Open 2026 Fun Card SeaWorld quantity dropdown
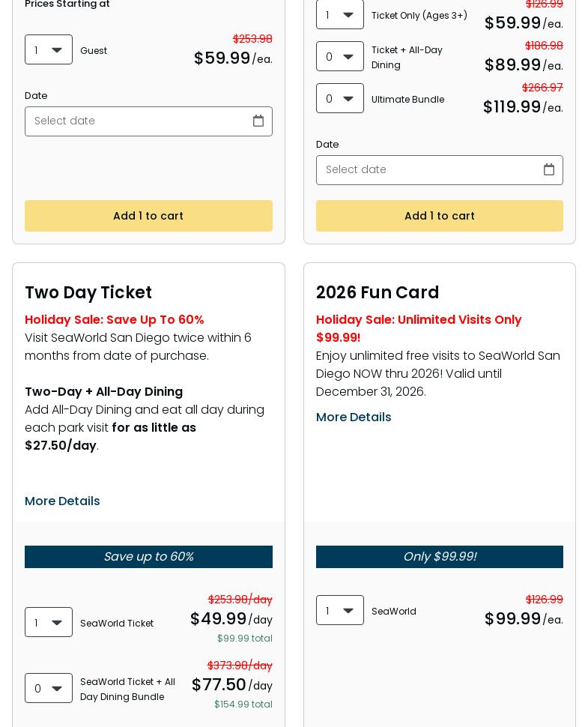This screenshot has height=727, width=588. pos(340,611)
